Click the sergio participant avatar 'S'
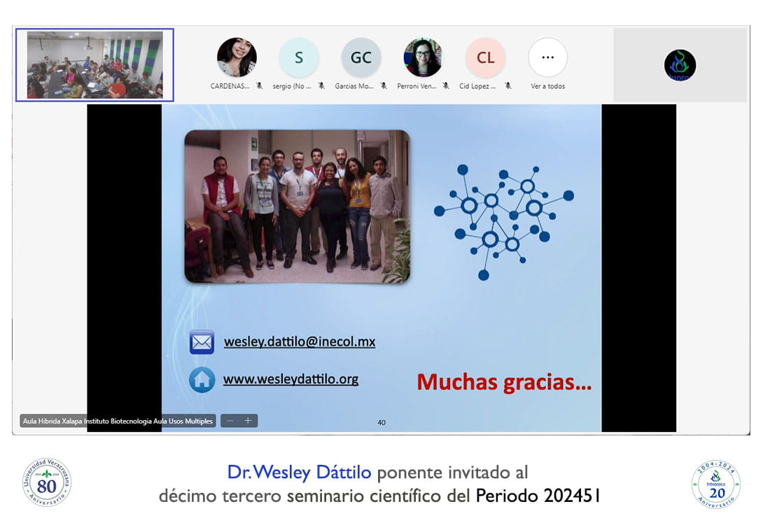 299,57
